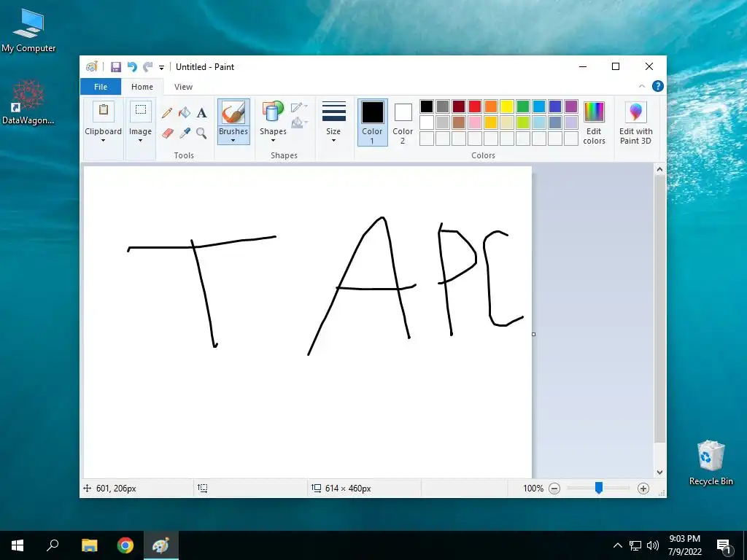
Task: Click the 100% zoom level text
Action: click(533, 488)
